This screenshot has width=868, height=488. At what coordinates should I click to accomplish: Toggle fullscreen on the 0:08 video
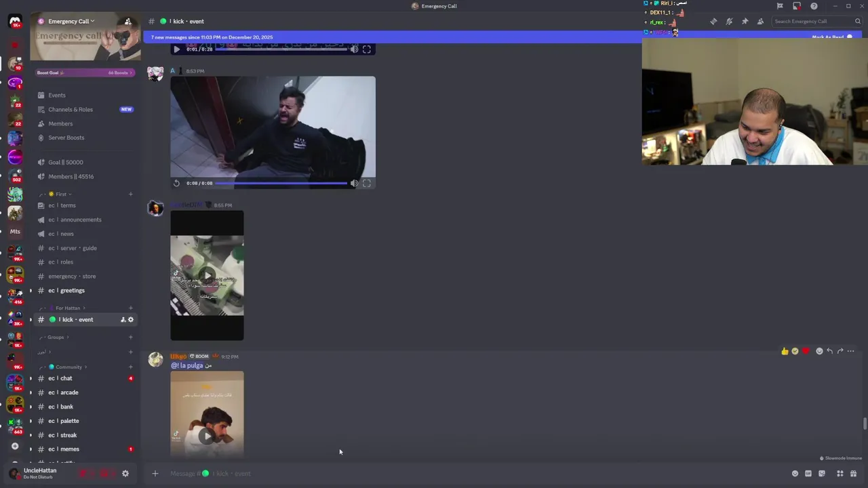pos(367,183)
